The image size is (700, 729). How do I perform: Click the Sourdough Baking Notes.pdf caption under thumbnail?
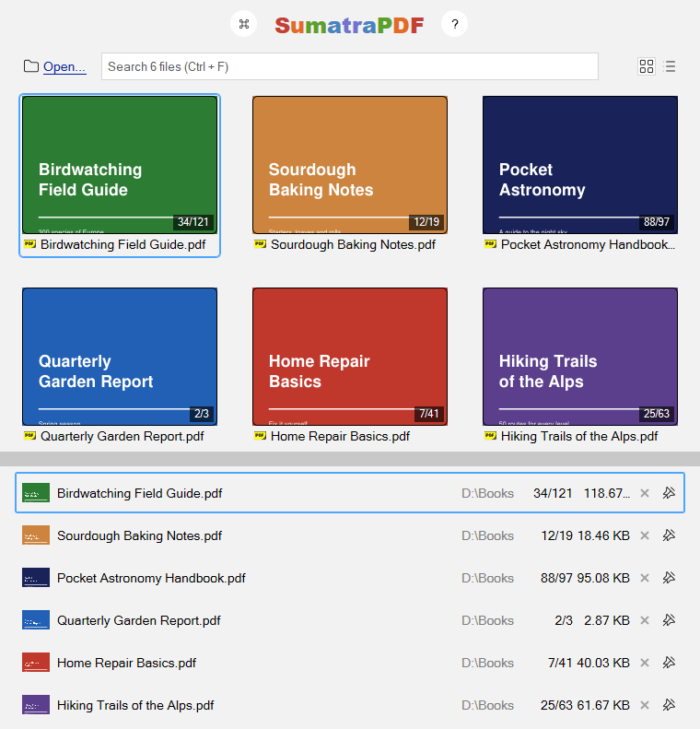(x=353, y=244)
